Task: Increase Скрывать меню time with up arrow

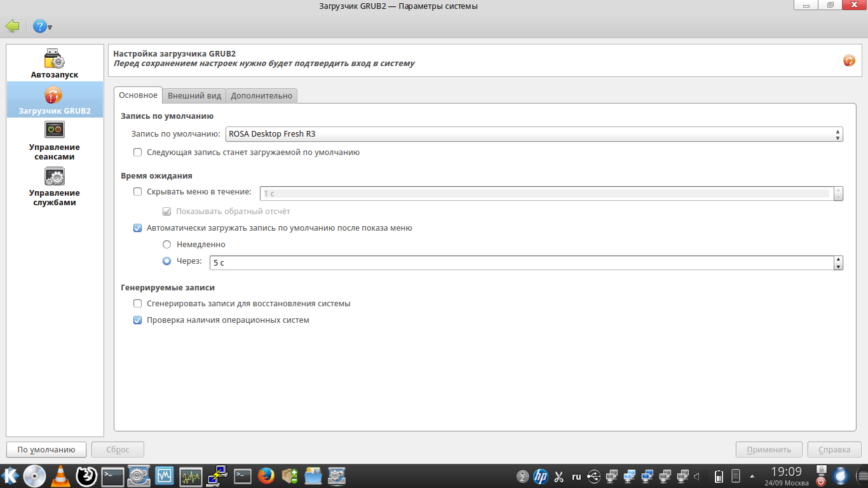Action: tap(838, 190)
